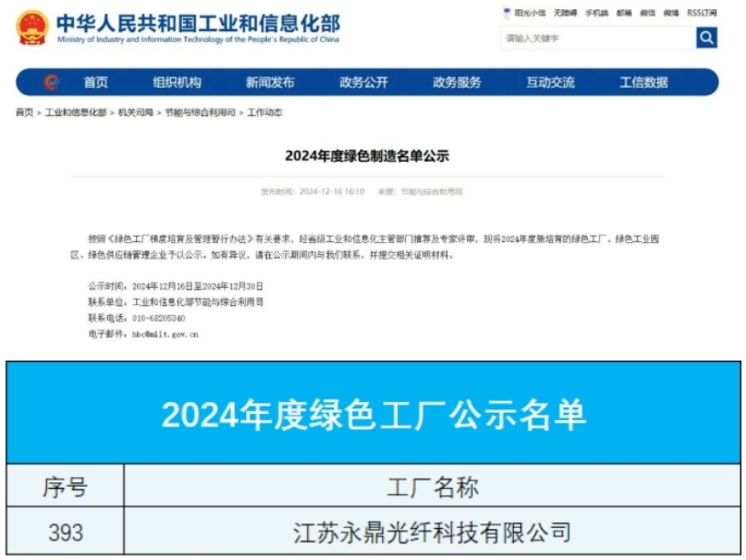Image resolution: width=746 pixels, height=560 pixels.
Task: Click the source text 节能与综合利用司
Action: pos(432,192)
